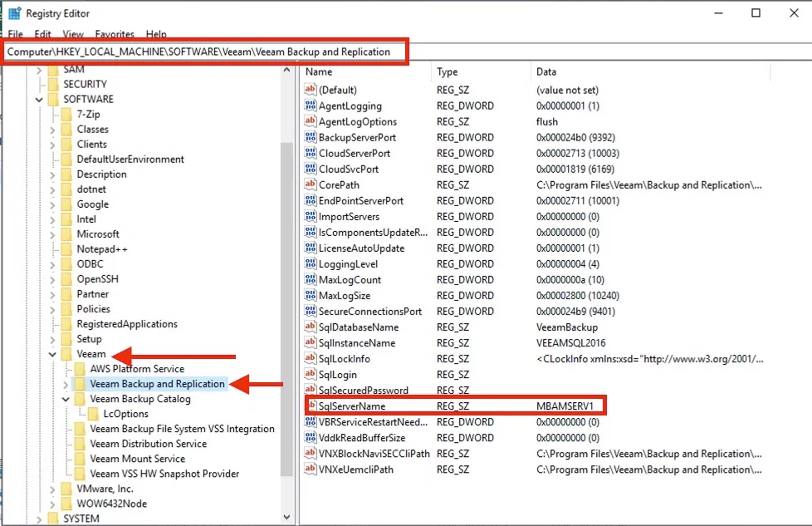
Task: Open the Edit menu
Action: click(x=42, y=34)
